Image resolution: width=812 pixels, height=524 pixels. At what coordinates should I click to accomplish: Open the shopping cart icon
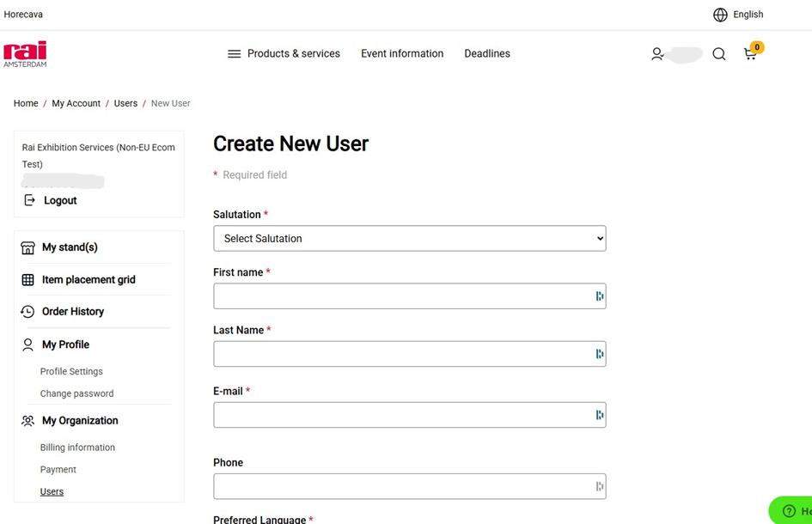point(750,54)
